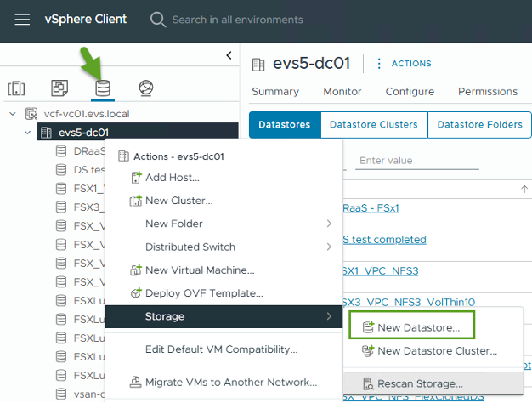This screenshot has height=403, width=532.
Task: Switch to the Datastore Clusters tab
Action: click(x=373, y=124)
